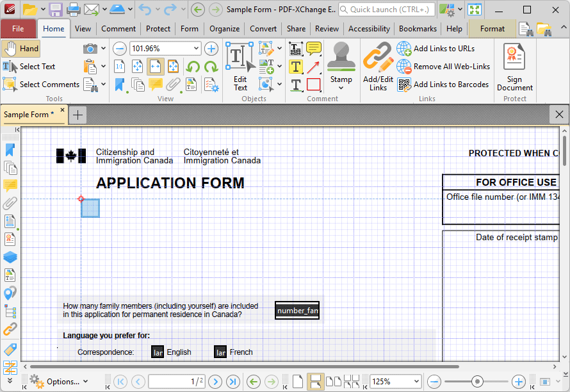The image size is (570, 392).
Task: Select the French language radio field
Action: click(x=220, y=352)
